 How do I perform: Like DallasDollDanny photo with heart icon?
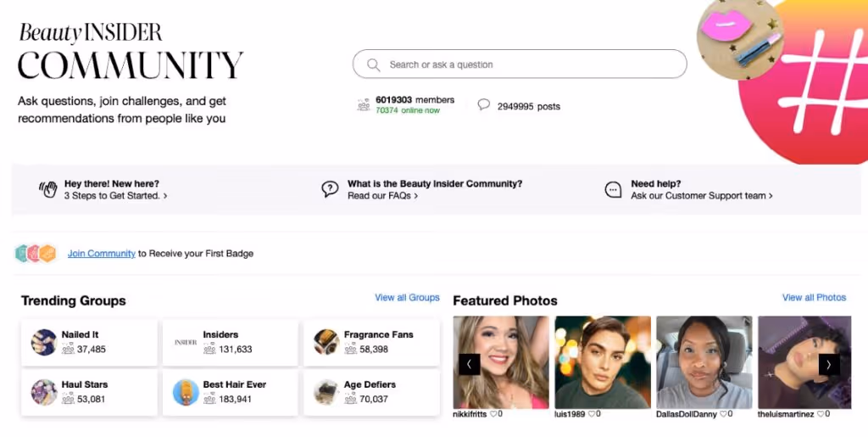(x=723, y=414)
